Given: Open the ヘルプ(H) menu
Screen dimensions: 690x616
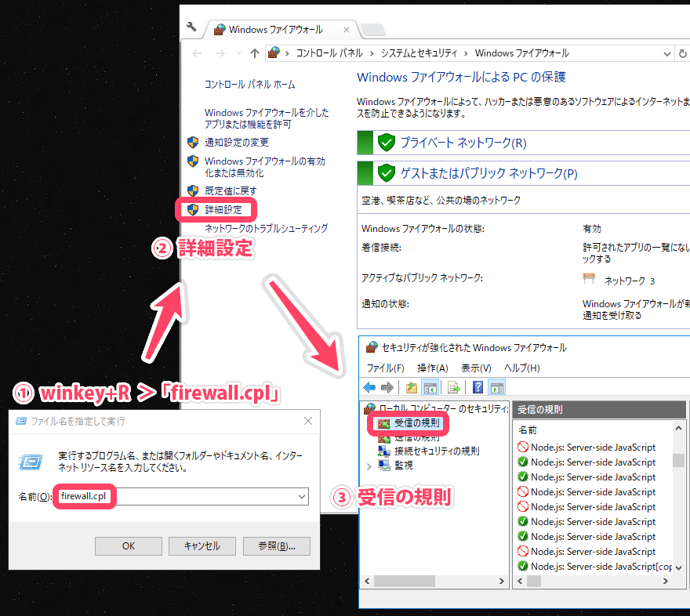Looking at the screenshot, I should pyautogui.click(x=522, y=368).
